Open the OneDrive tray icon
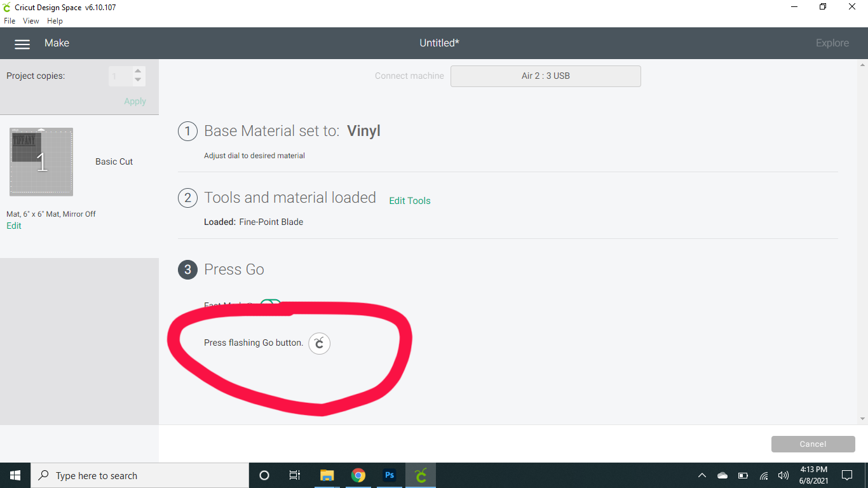This screenshot has height=488, width=868. tap(722, 475)
